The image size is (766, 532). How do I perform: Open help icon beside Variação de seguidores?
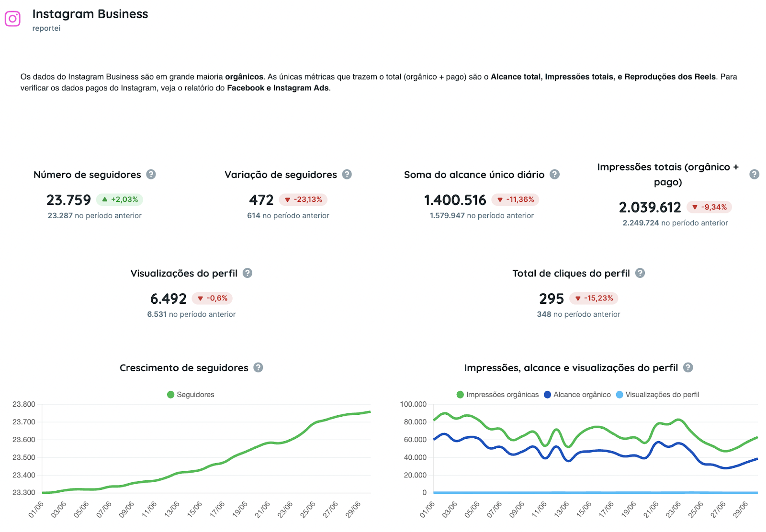[347, 174]
